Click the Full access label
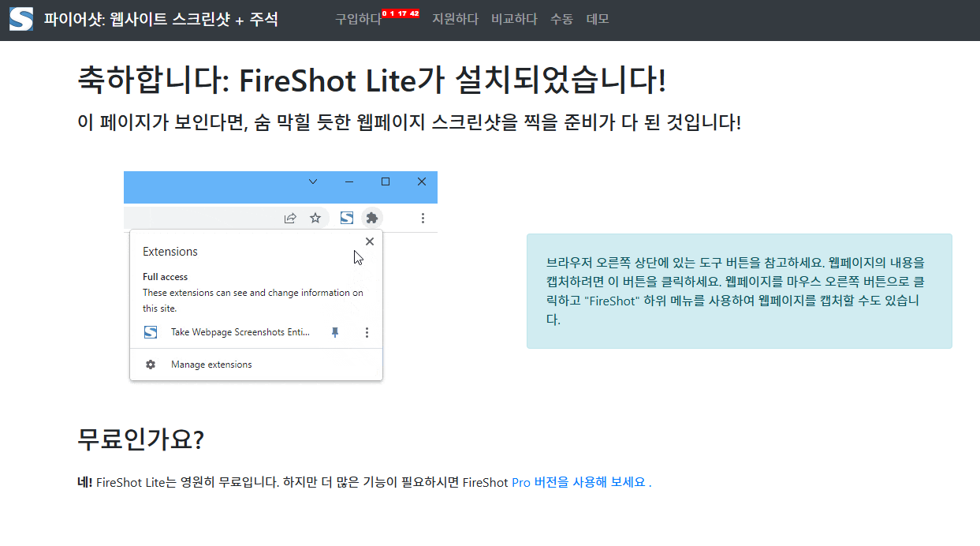This screenshot has width=980, height=546. tap(166, 277)
